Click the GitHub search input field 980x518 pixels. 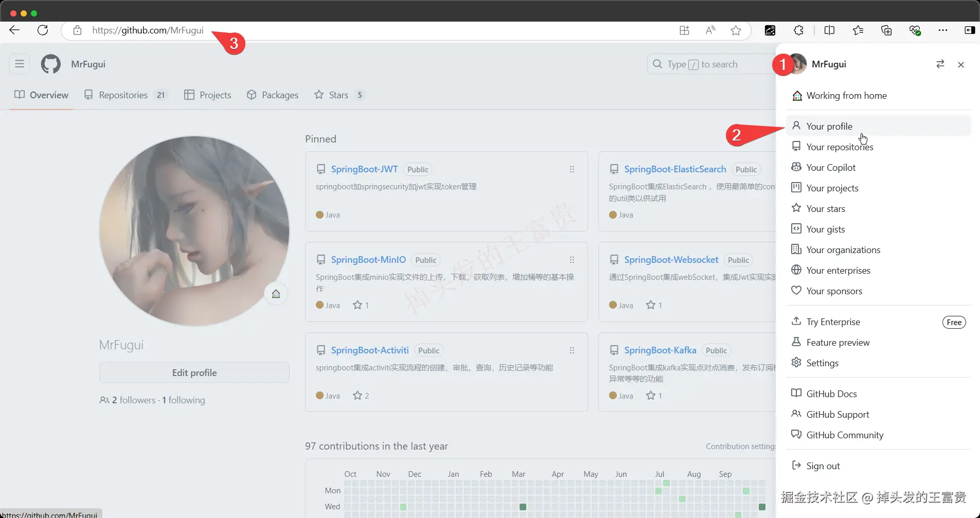(x=711, y=64)
